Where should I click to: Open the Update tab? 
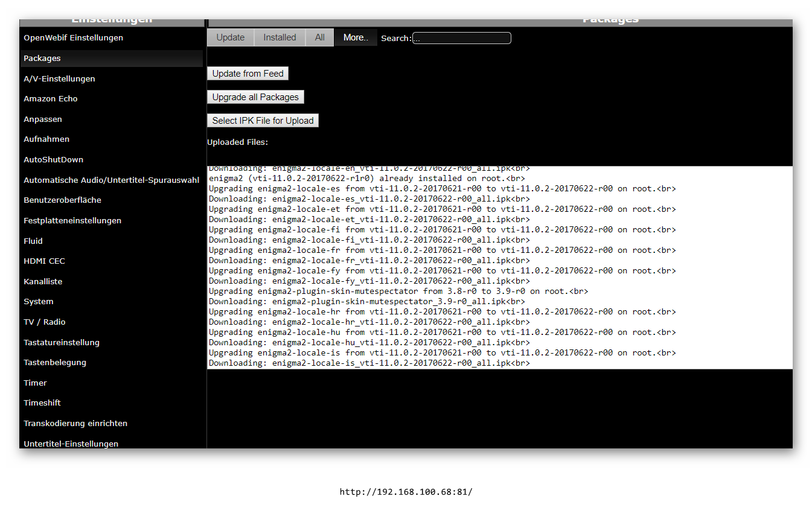click(230, 37)
